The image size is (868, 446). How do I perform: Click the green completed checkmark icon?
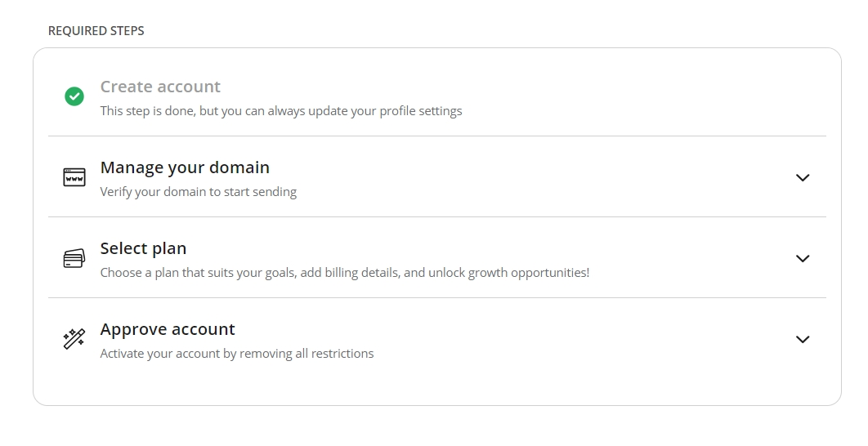74,96
